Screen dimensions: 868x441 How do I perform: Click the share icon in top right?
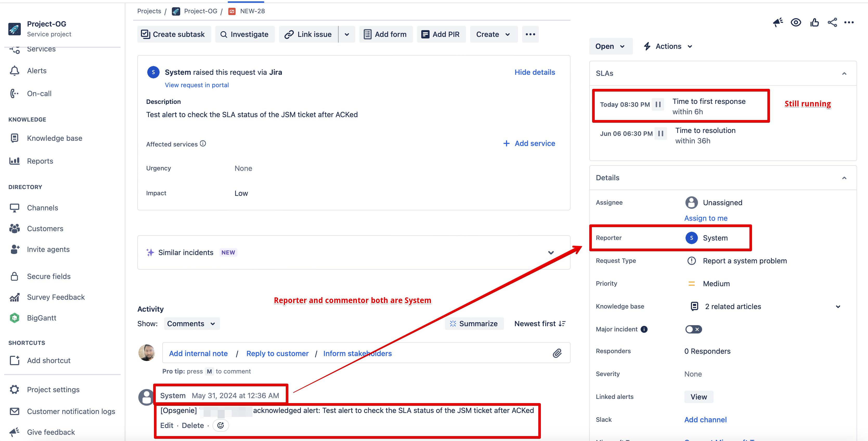(x=832, y=23)
